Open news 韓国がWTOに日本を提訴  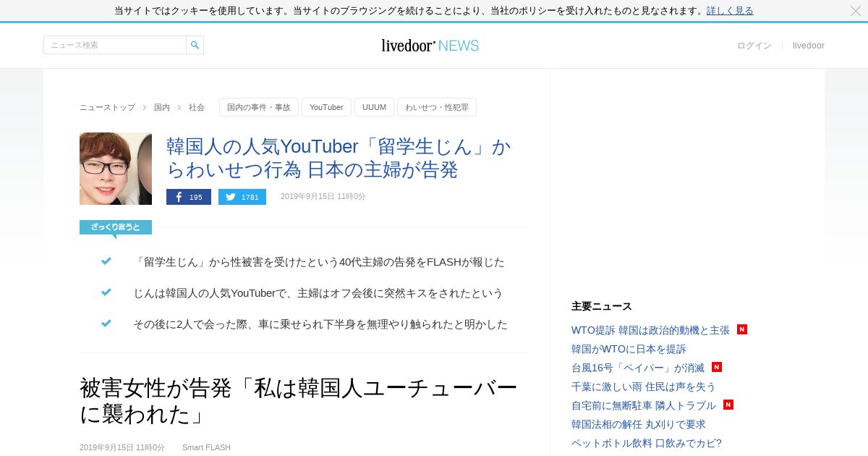coord(629,349)
